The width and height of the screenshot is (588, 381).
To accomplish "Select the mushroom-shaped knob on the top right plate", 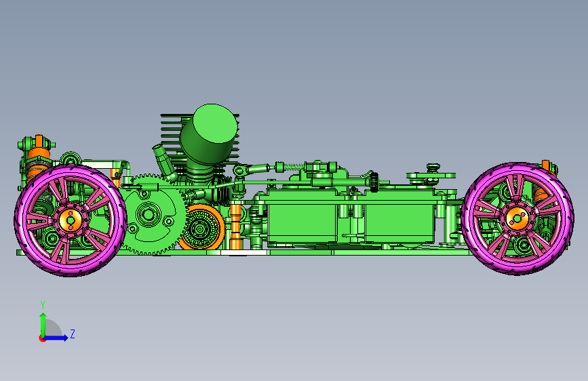I will click(433, 167).
